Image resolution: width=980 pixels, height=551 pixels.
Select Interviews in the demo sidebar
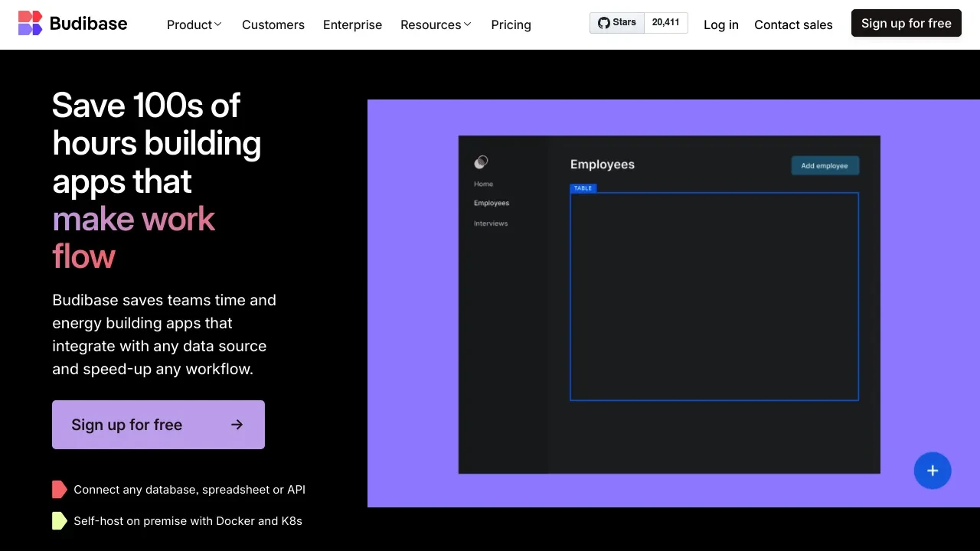[x=491, y=223]
